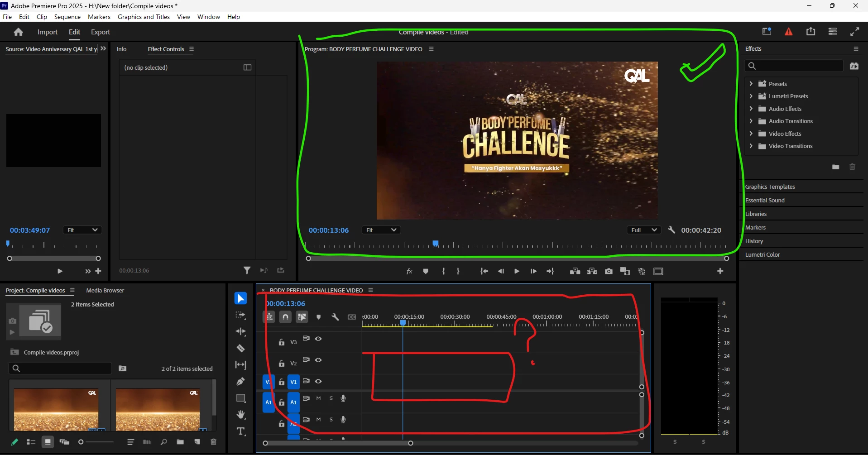This screenshot has height=455, width=868.
Task: Play the Program monitor sequence
Action: point(517,271)
